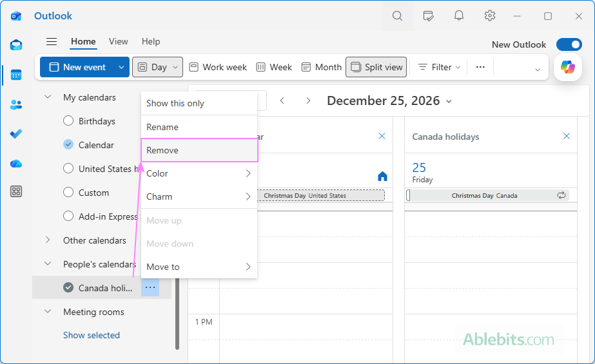Collapse Meeting rooms group
Image resolution: width=595 pixels, height=364 pixels.
(x=48, y=311)
